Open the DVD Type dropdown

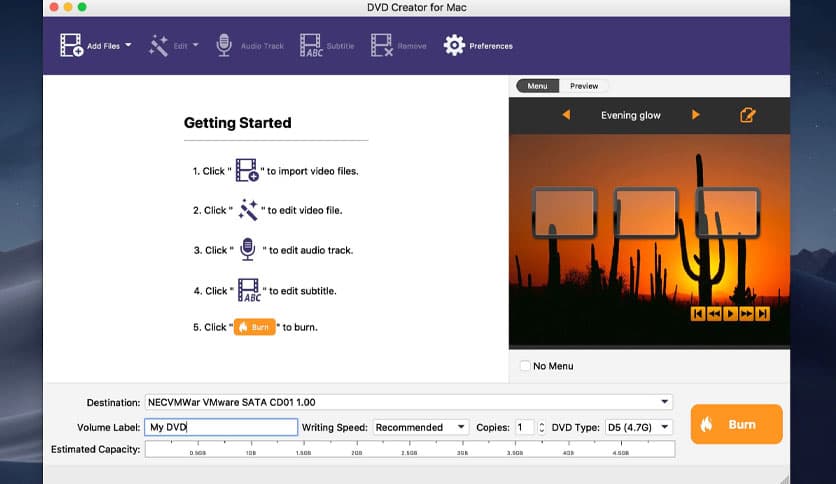639,427
